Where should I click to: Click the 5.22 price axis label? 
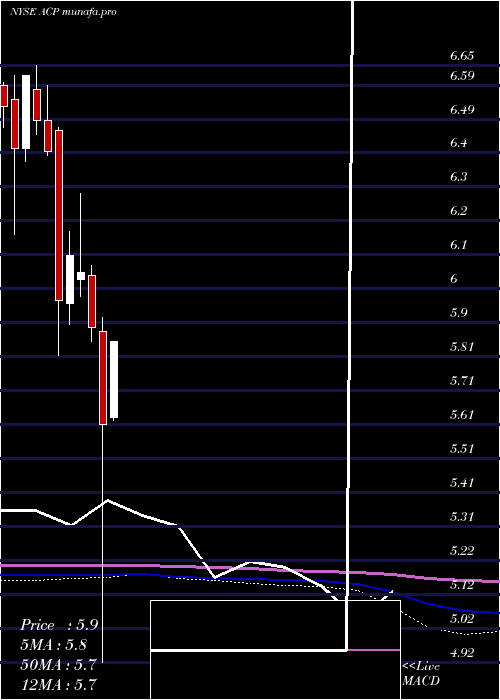(x=462, y=551)
